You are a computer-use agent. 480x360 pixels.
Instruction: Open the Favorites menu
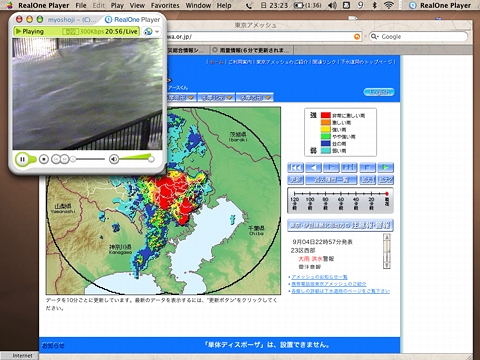point(165,5)
